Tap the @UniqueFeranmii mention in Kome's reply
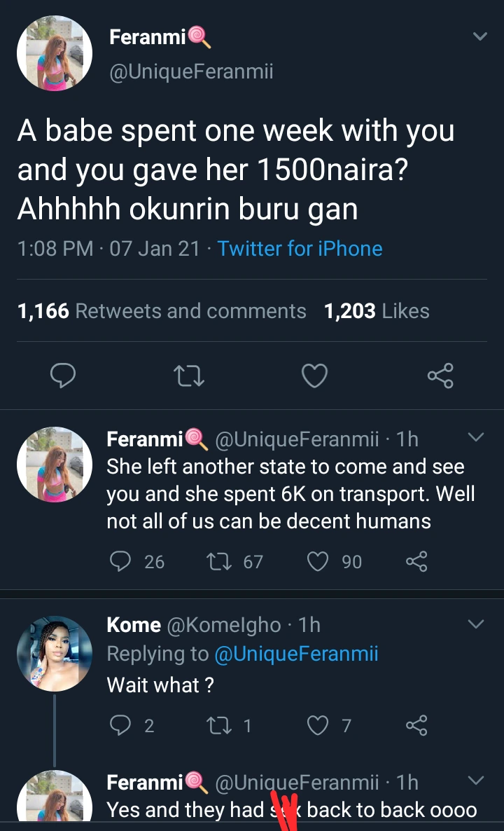The image size is (504, 831). pos(295,654)
